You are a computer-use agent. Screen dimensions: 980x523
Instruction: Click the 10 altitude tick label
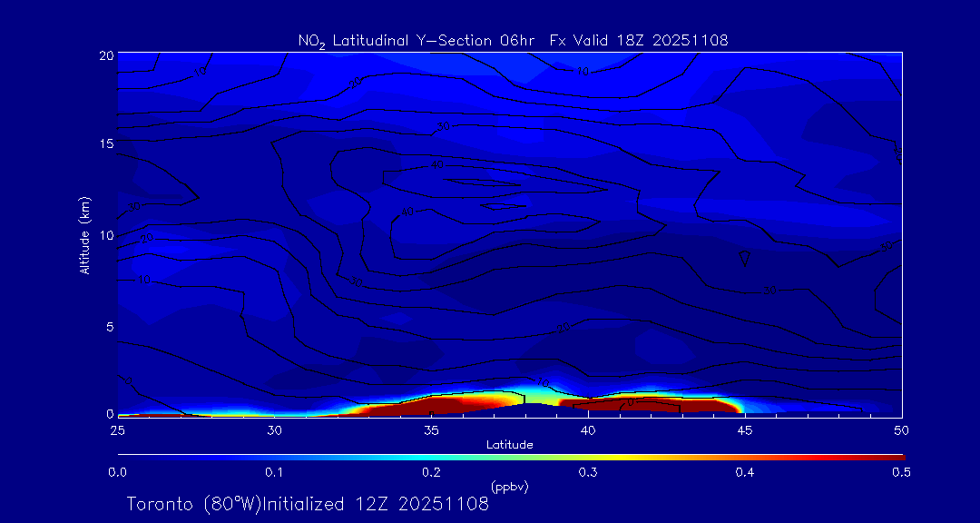[104, 234]
